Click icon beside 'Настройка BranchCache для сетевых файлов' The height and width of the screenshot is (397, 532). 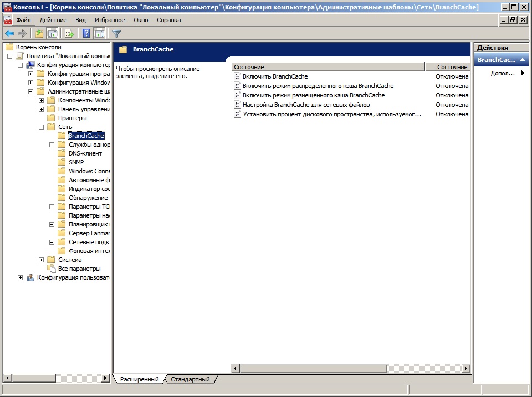(x=238, y=105)
